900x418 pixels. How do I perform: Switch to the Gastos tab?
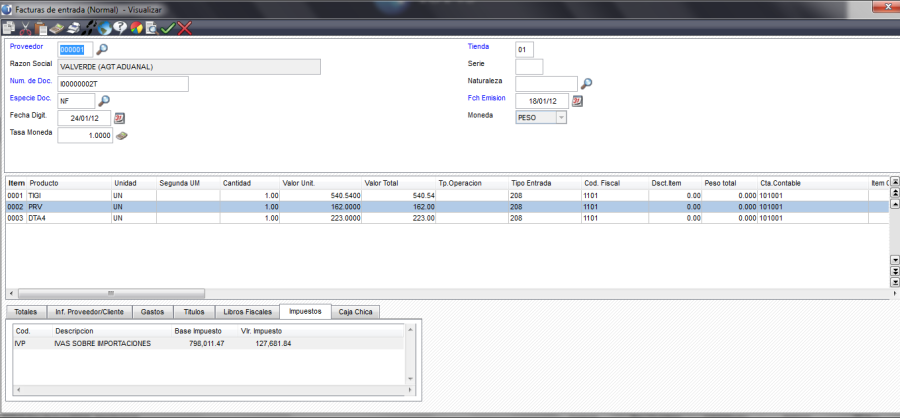tap(152, 312)
